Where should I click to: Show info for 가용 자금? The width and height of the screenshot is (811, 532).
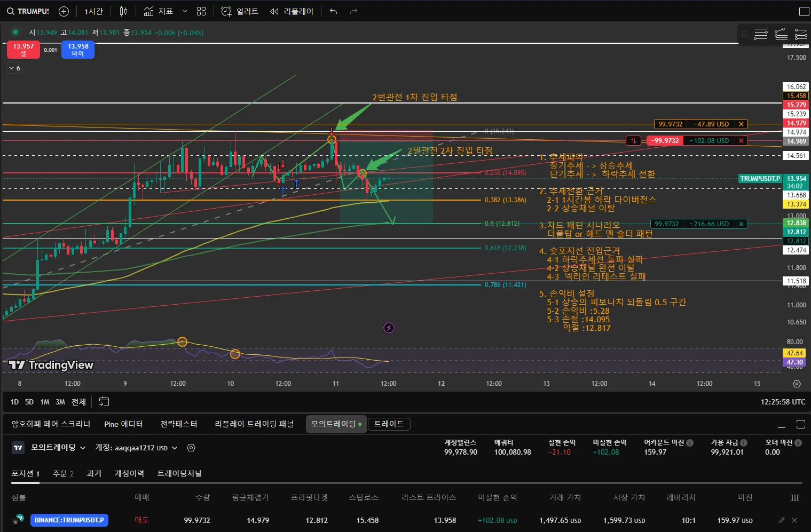click(x=744, y=443)
